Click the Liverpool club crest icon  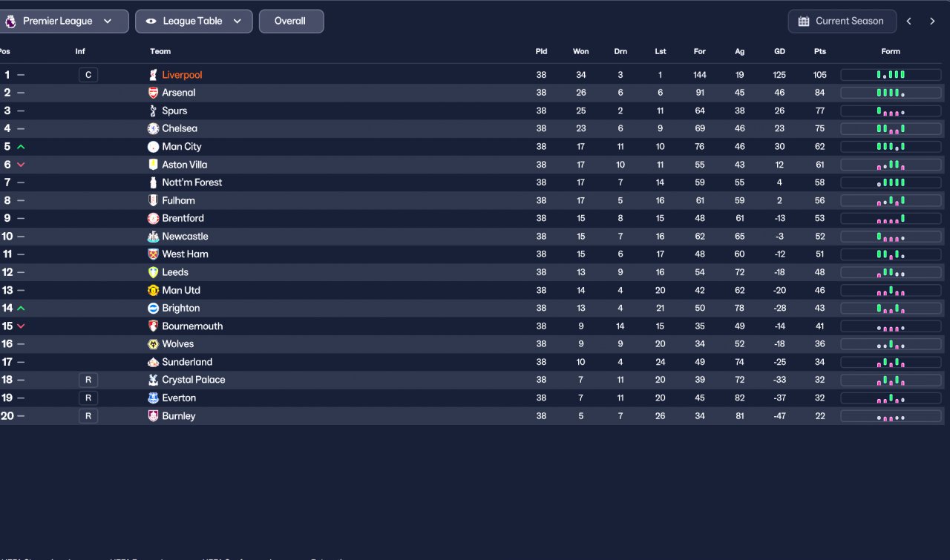(x=153, y=75)
